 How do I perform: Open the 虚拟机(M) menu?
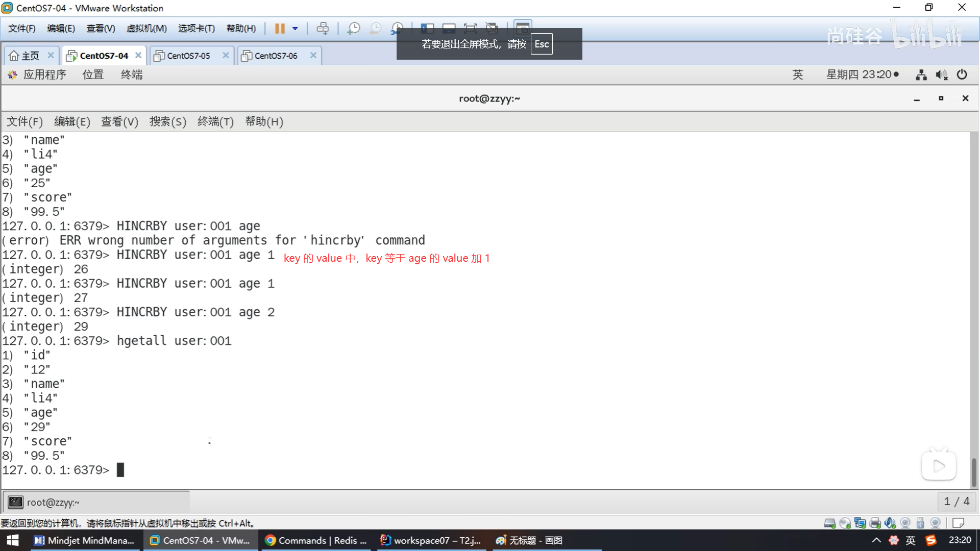tap(146, 29)
